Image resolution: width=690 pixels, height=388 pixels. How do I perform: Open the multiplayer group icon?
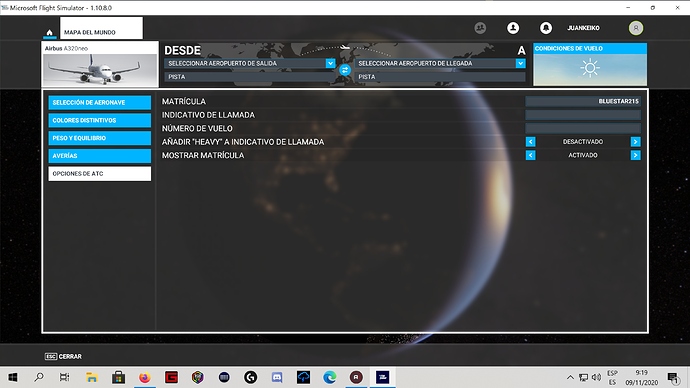(x=480, y=28)
